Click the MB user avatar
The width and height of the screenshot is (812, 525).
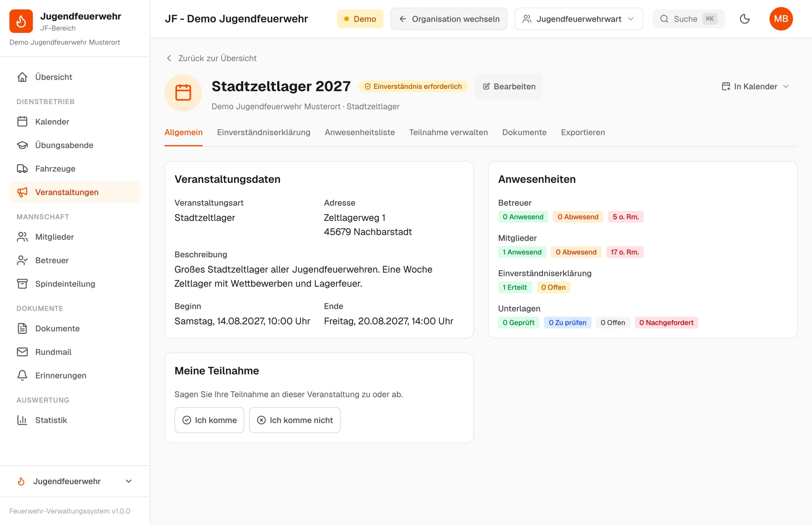point(781,19)
